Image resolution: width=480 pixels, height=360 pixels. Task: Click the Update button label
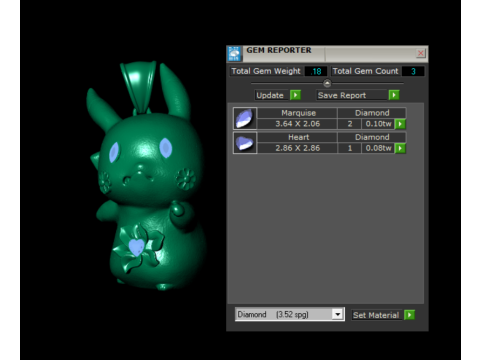(x=270, y=95)
